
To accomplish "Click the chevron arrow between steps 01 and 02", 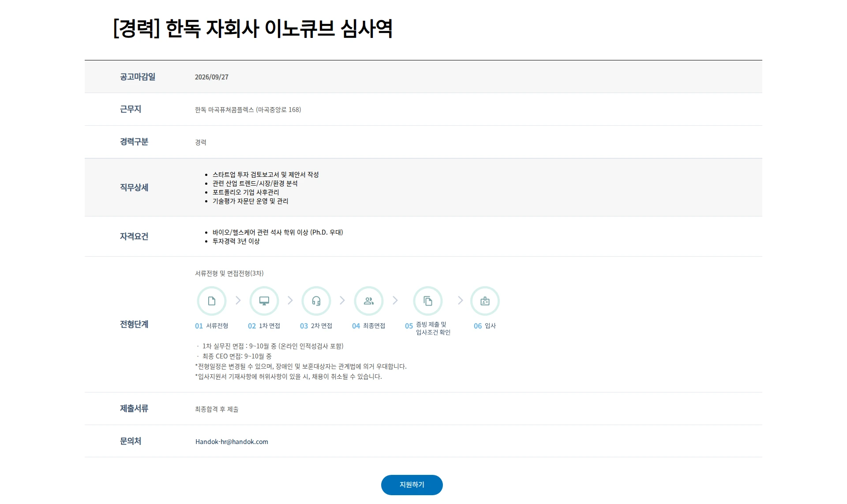I will coord(238,300).
